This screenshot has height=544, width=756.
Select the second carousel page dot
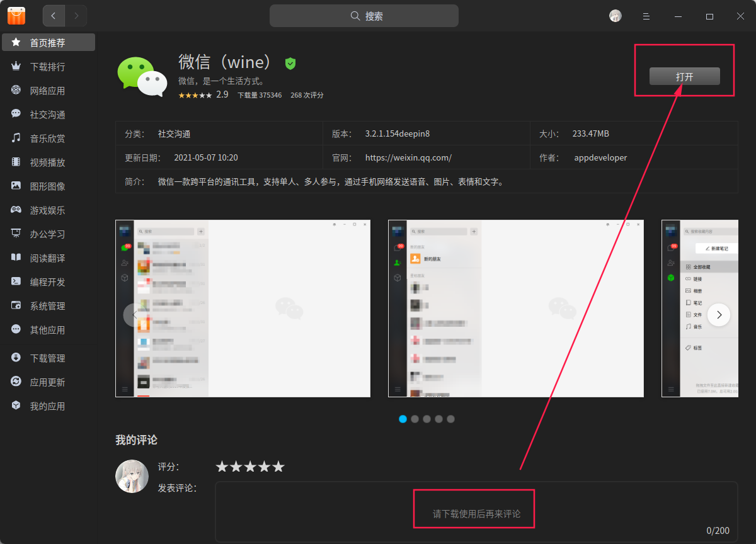coord(415,419)
